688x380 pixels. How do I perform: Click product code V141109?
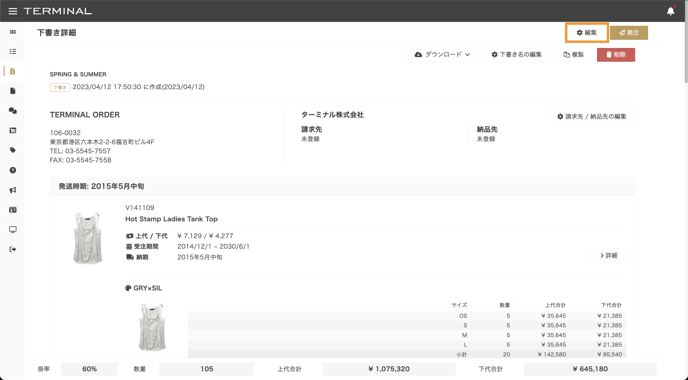pyautogui.click(x=140, y=208)
